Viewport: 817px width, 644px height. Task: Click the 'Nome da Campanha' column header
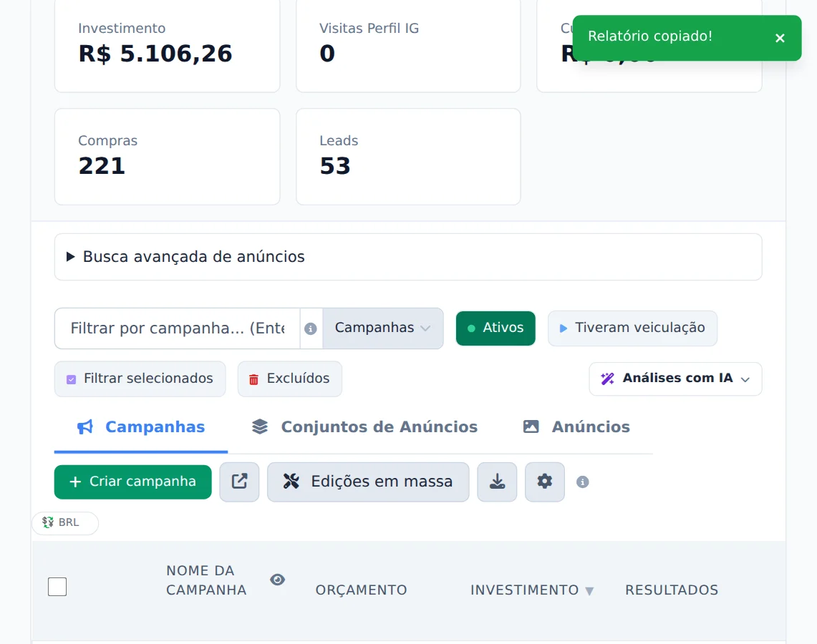pyautogui.click(x=206, y=580)
